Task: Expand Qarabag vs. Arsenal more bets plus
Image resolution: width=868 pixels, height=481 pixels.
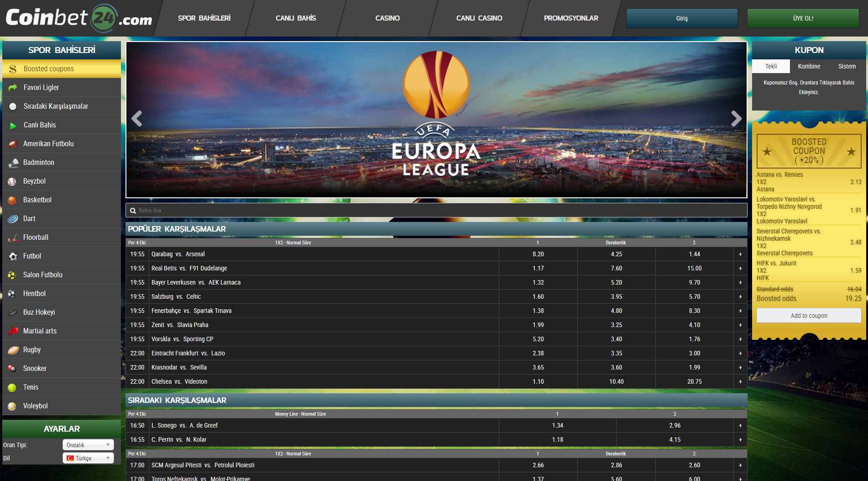Action: (740, 254)
